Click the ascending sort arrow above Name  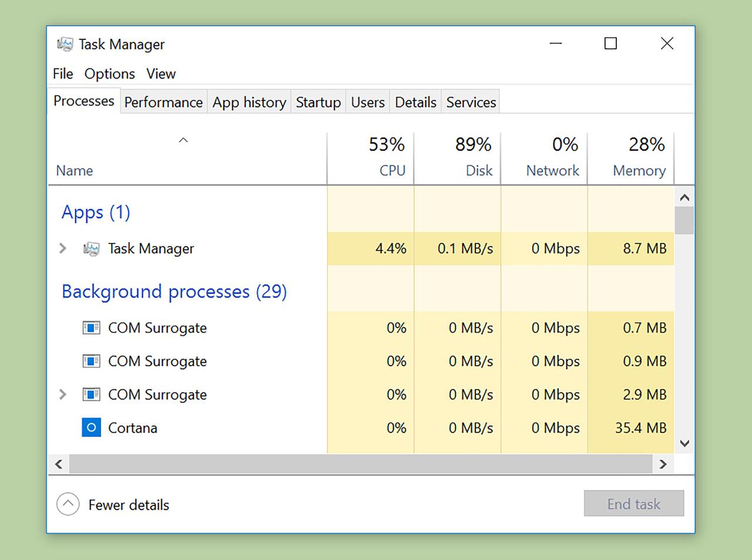[183, 140]
